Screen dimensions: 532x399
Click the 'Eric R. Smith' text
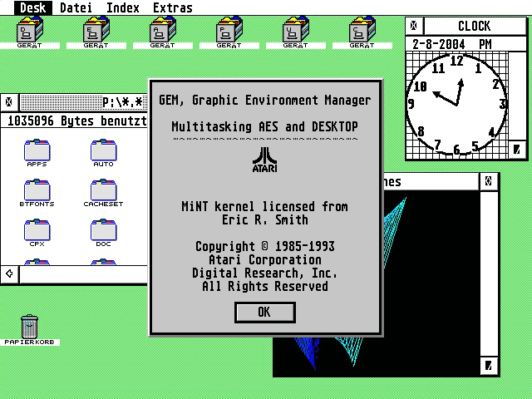coord(264,219)
